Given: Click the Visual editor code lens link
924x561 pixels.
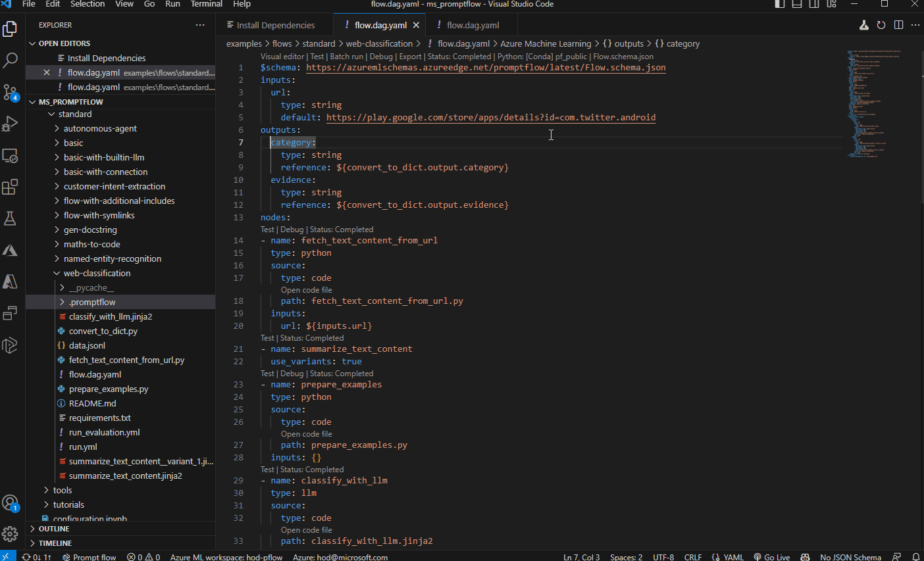Looking at the screenshot, I should pyautogui.click(x=282, y=57).
